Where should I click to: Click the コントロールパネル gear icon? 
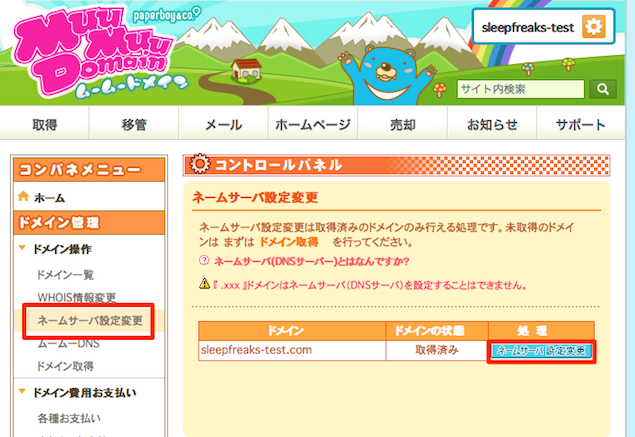coord(200,164)
